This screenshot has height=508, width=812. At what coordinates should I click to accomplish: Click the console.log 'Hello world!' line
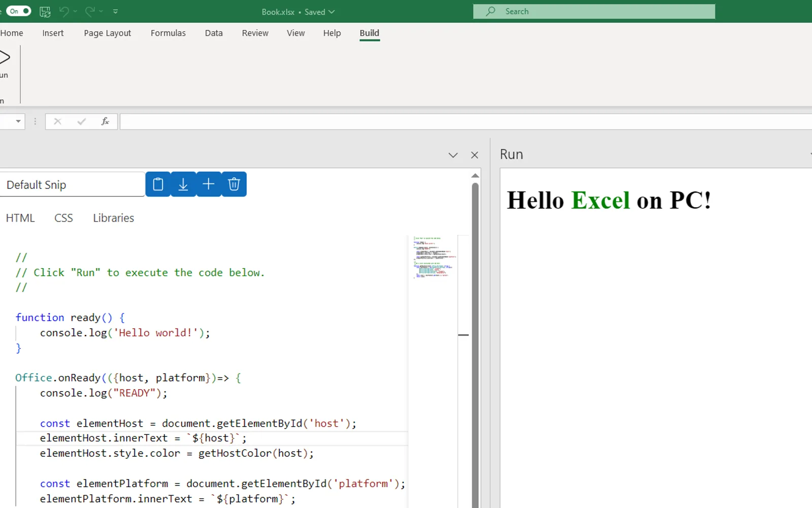coord(125,333)
